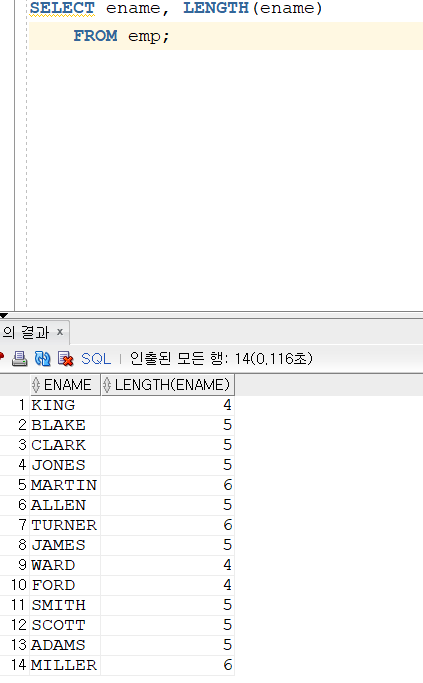Click row number 7 in the result grid
This screenshot has width=423, height=683.
pyautogui.click(x=15, y=525)
